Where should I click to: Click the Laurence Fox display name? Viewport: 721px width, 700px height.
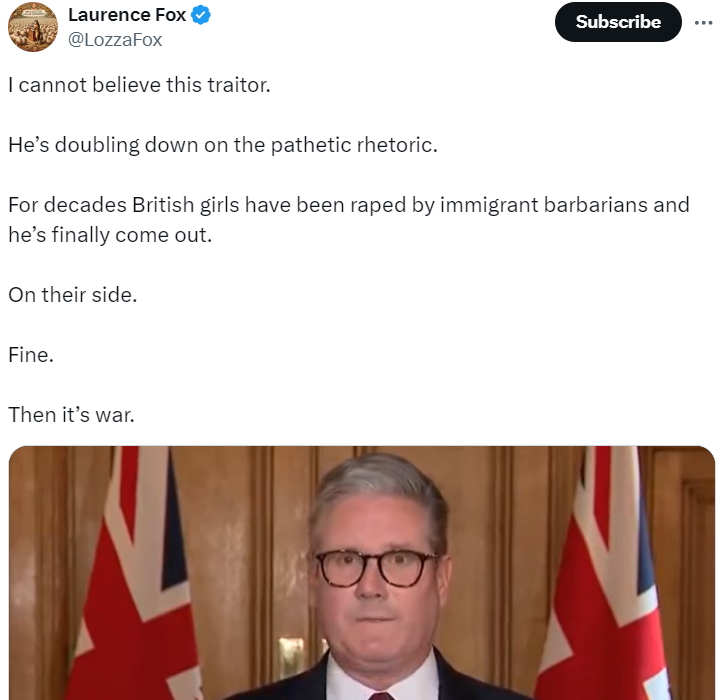tap(127, 15)
